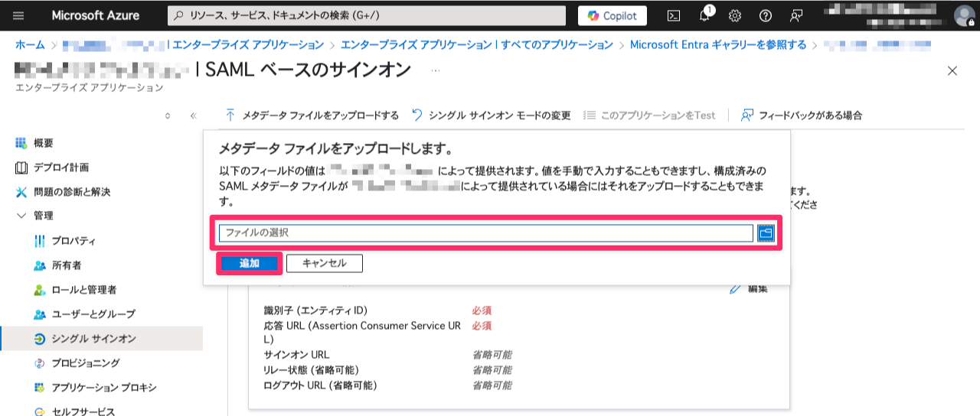Select シングル サインオン in the sidebar

click(x=101, y=339)
